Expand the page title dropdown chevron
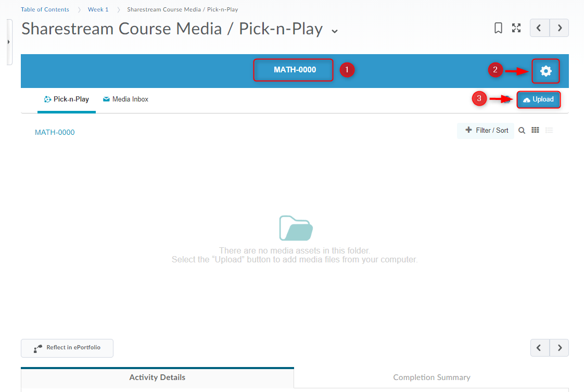 (335, 31)
